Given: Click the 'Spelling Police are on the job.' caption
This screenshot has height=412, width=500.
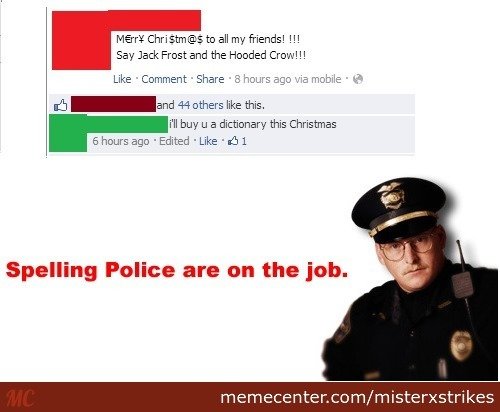Looking at the screenshot, I should (x=177, y=271).
